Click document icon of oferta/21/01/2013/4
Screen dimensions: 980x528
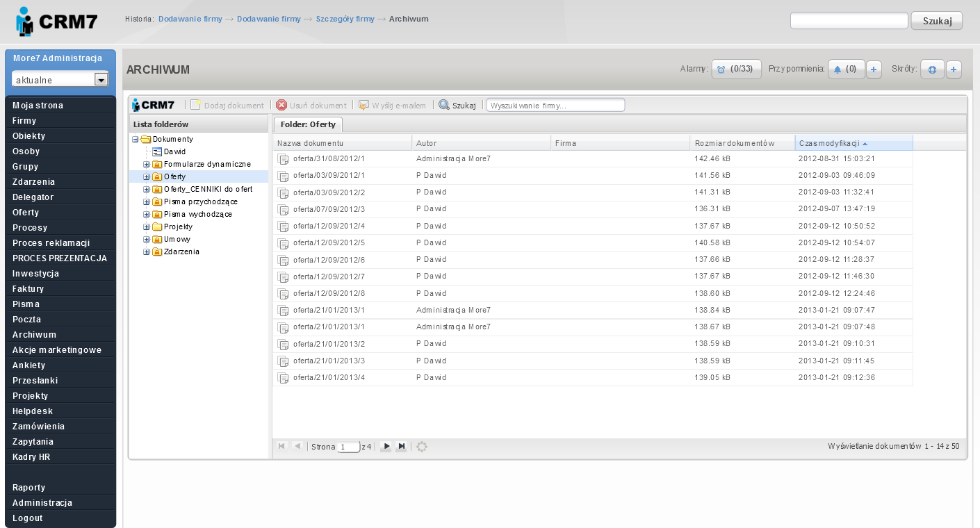(283, 378)
